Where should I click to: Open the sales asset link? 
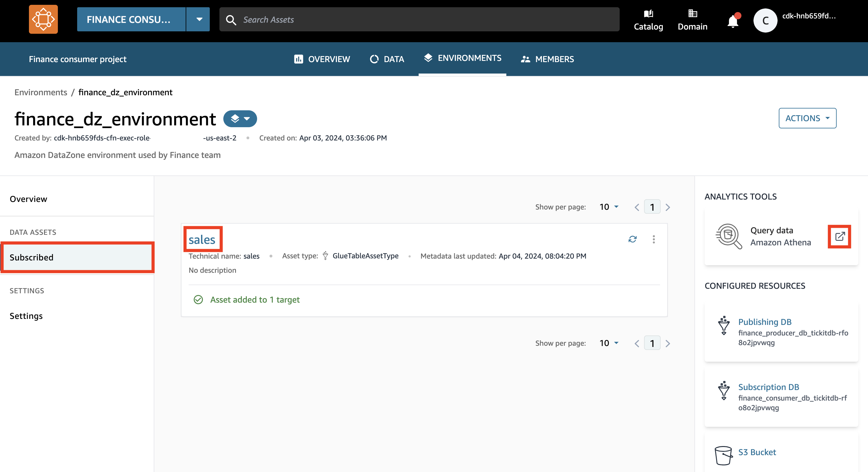pyautogui.click(x=202, y=240)
